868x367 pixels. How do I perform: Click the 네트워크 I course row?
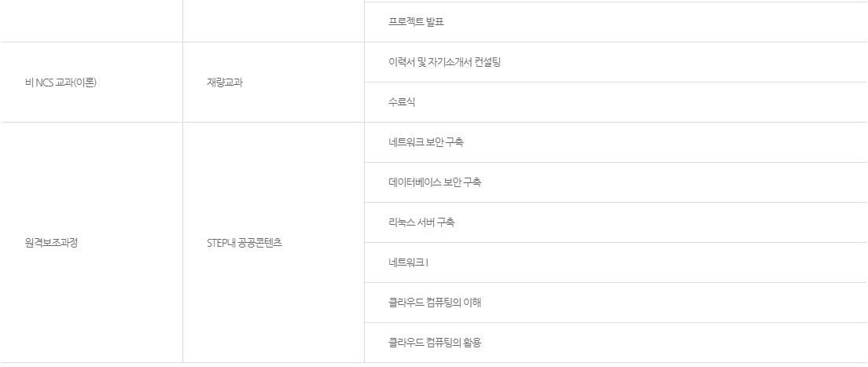(408, 262)
